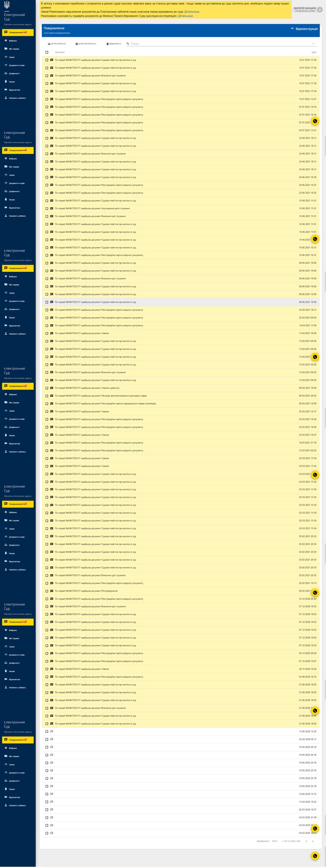Click message icon on the Ухвала (цивільні) row
Image resolution: width=326 pixels, height=868 pixels.
point(52,388)
